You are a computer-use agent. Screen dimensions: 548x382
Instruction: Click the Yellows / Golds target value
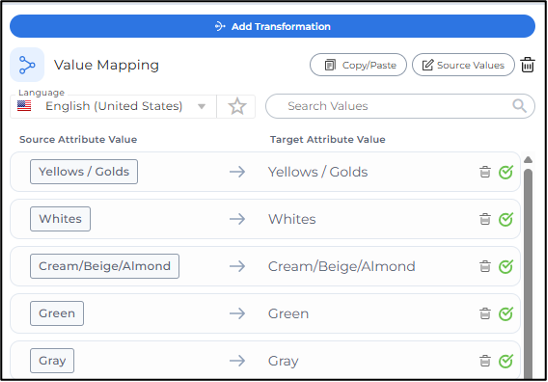click(x=318, y=172)
